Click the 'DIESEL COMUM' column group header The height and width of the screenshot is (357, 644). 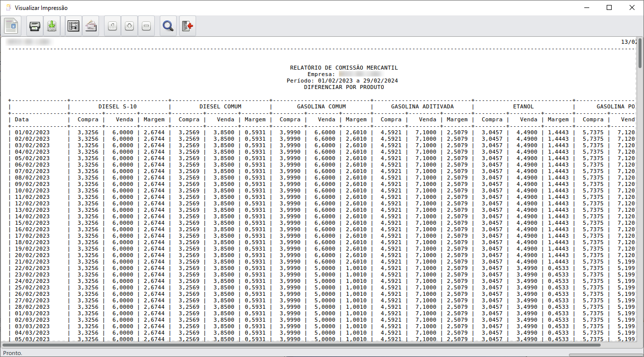220,106
